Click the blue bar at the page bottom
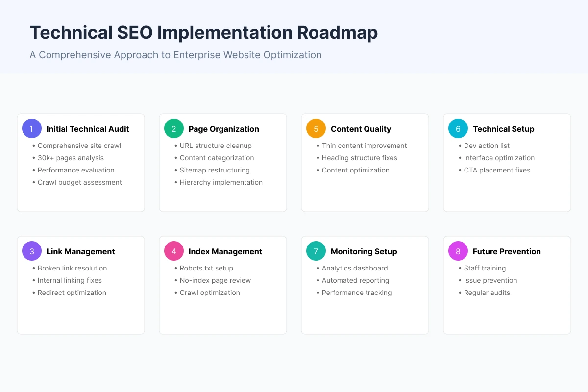Viewport: 588px width, 392px height. click(294, 387)
